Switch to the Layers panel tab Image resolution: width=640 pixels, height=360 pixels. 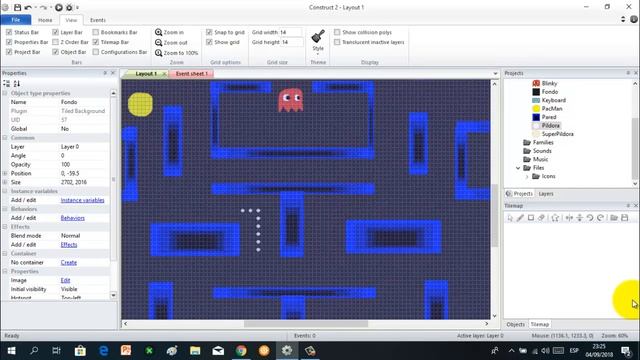click(546, 194)
